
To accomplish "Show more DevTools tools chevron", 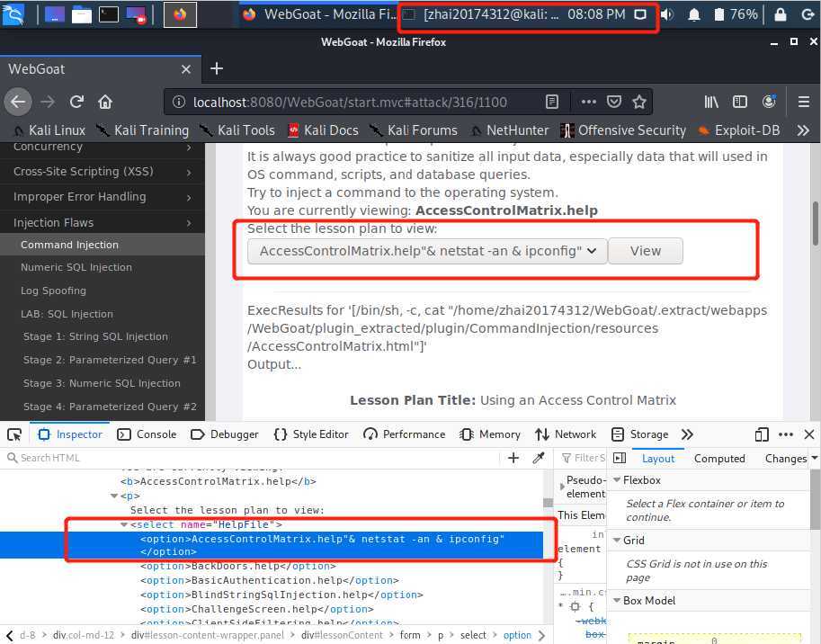I will 688,434.
